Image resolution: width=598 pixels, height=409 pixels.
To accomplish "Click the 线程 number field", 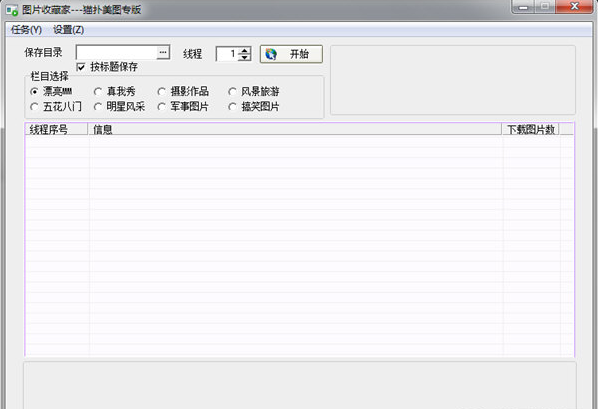I will tap(228, 54).
